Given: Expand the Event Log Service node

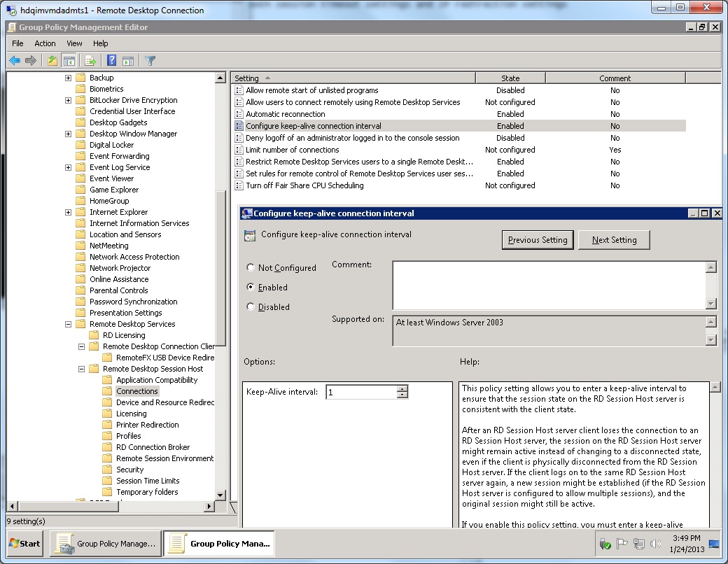Looking at the screenshot, I should pyautogui.click(x=69, y=167).
